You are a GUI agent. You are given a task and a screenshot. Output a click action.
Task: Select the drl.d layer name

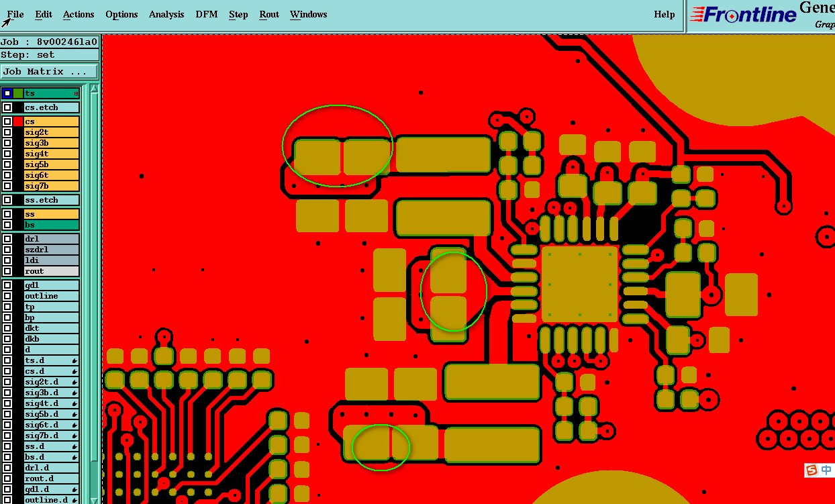pyautogui.click(x=52, y=468)
